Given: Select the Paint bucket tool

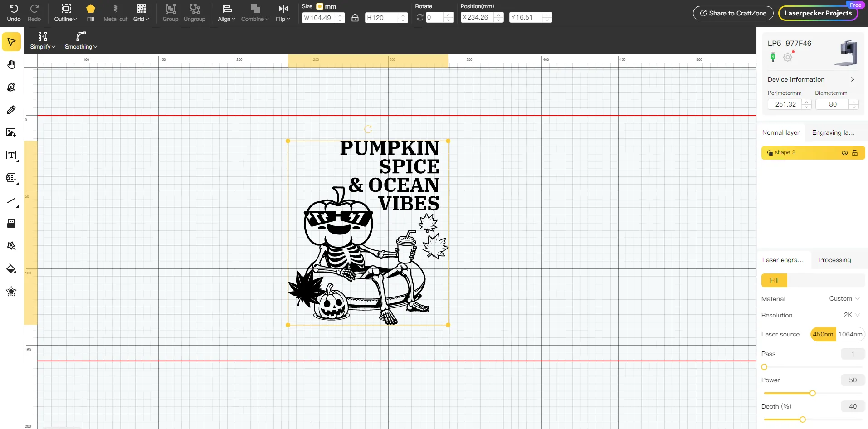Looking at the screenshot, I should coord(11,269).
